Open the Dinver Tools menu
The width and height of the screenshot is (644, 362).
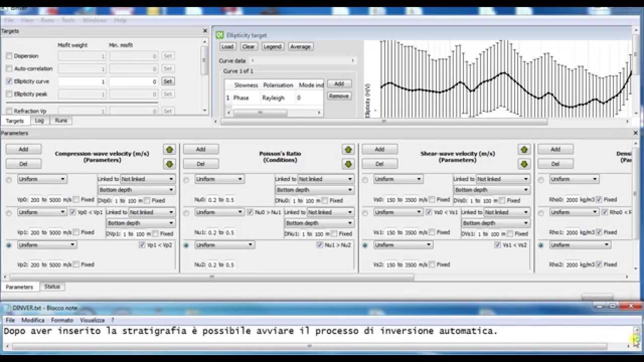tap(68, 20)
